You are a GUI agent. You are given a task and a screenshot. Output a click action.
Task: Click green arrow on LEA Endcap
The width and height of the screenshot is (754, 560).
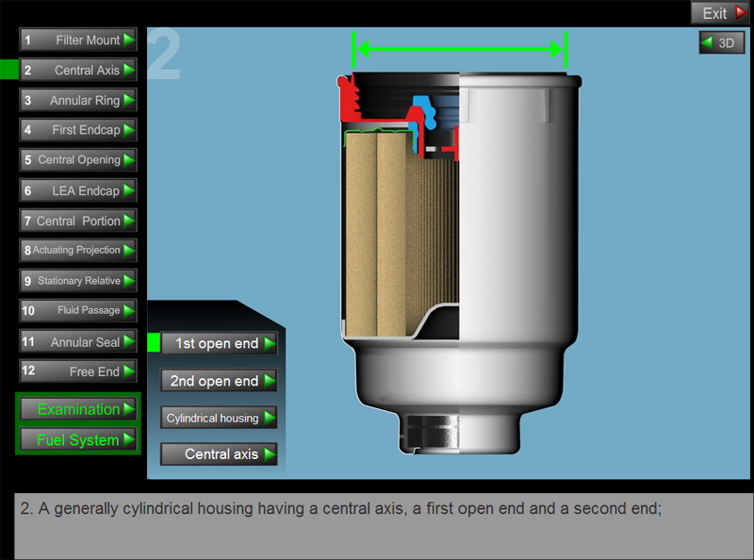[x=128, y=190]
